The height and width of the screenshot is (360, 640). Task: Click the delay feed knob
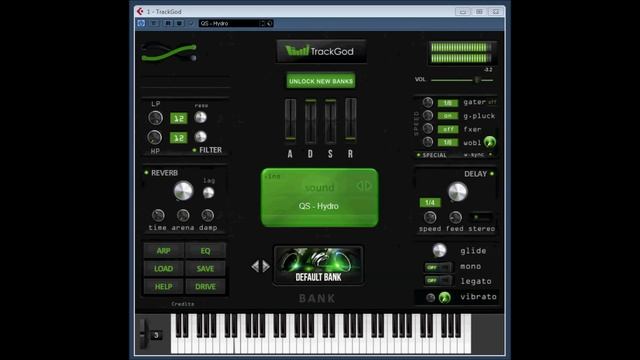coord(455,217)
